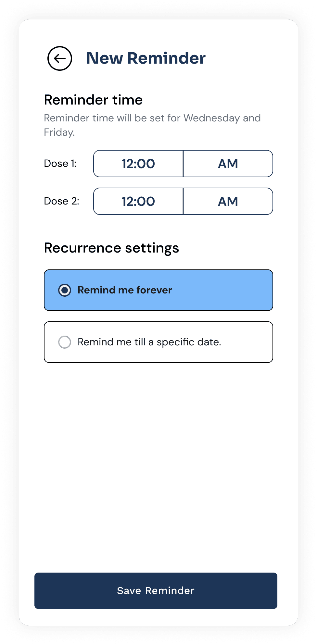Click the 'Remind me forever' label text
Viewport: 317px width, 644px height.
[125, 290]
